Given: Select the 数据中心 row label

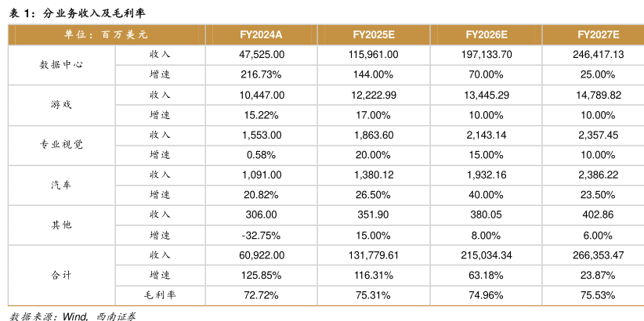Looking at the screenshot, I should pyautogui.click(x=61, y=65).
